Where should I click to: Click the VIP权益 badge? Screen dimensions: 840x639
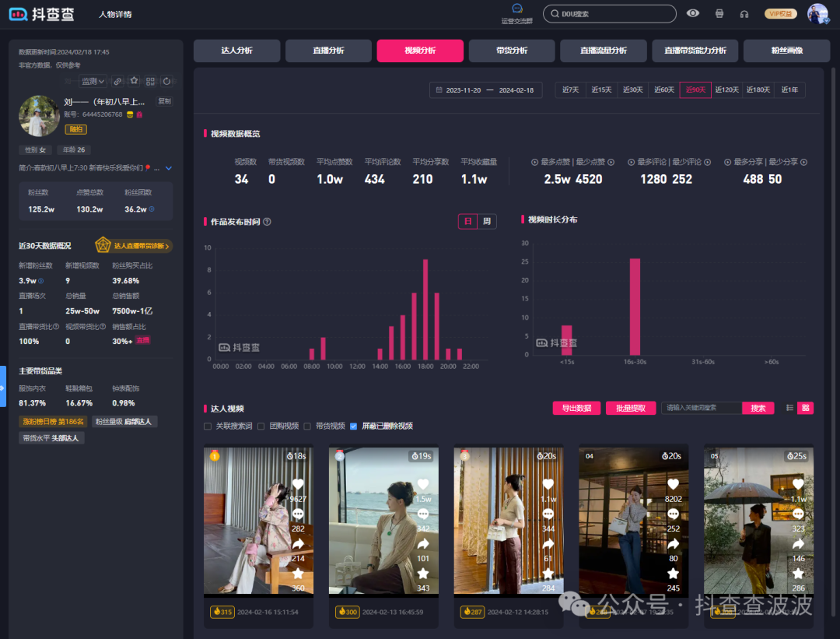point(780,14)
